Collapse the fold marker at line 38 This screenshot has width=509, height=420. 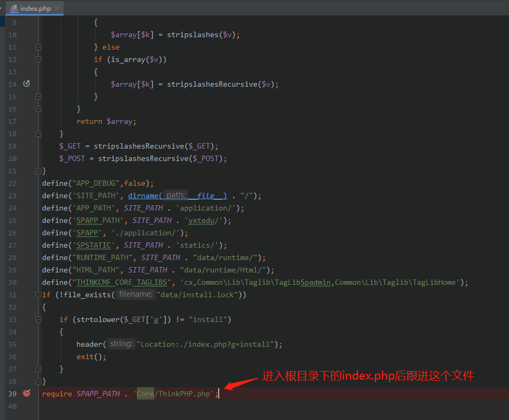click(38, 381)
